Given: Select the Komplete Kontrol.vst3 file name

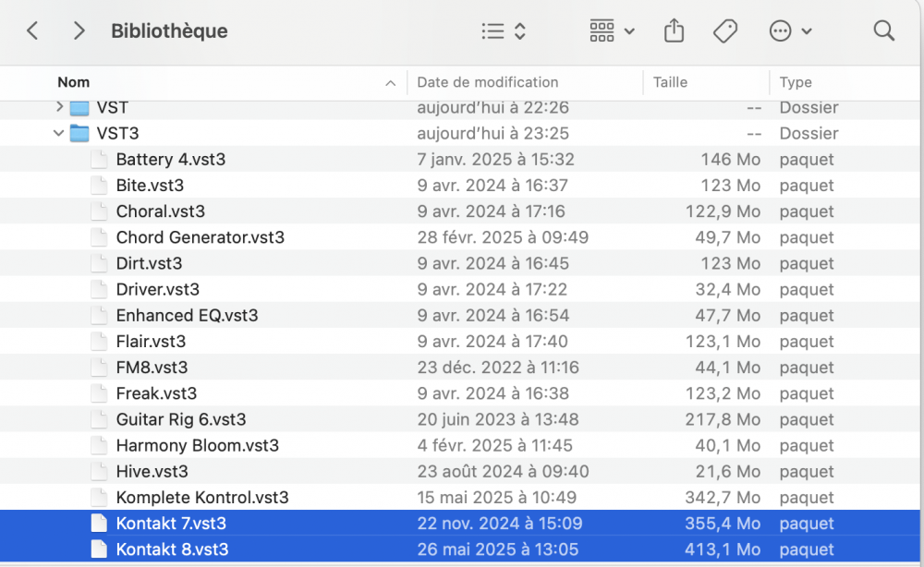Looking at the screenshot, I should coord(202,498).
